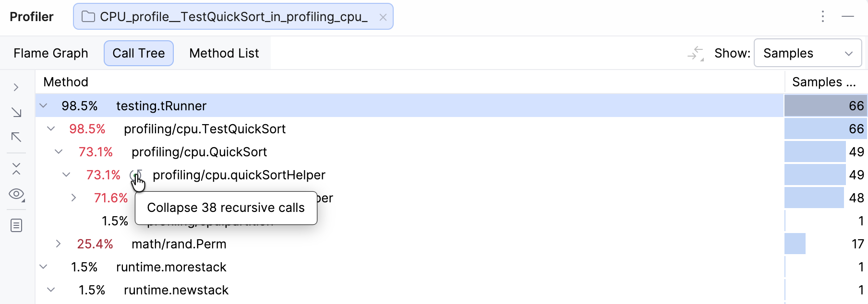
Task: Collapse all nodes in the call tree
Action: pyautogui.click(x=17, y=169)
